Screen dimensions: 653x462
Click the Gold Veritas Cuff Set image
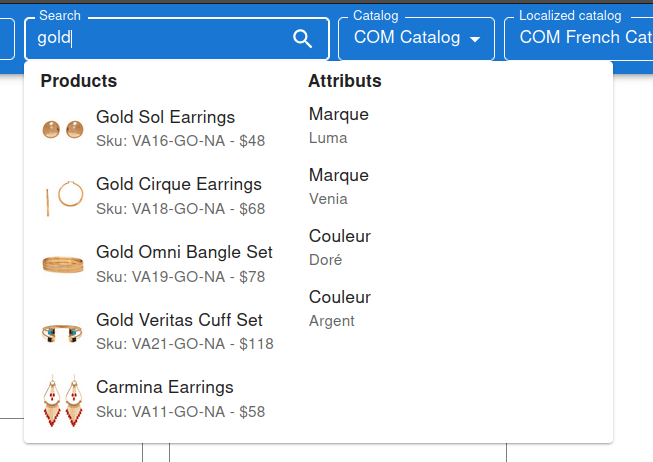[62, 333]
